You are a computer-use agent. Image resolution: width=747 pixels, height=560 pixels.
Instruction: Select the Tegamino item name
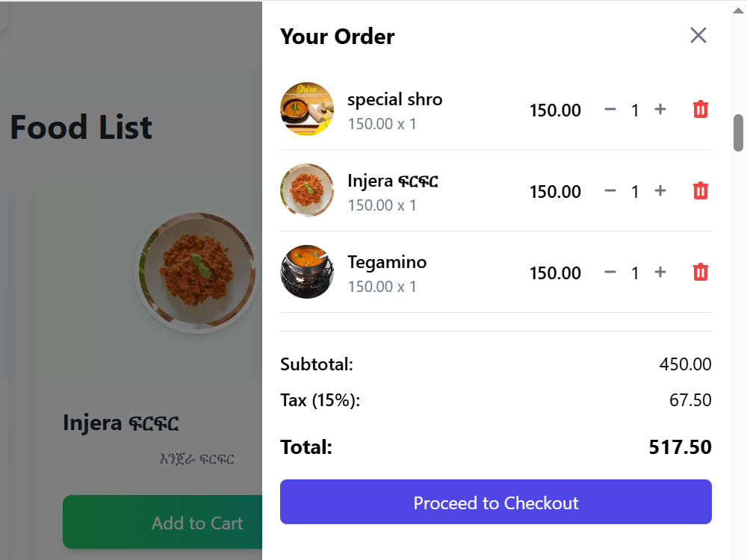pyautogui.click(x=387, y=262)
